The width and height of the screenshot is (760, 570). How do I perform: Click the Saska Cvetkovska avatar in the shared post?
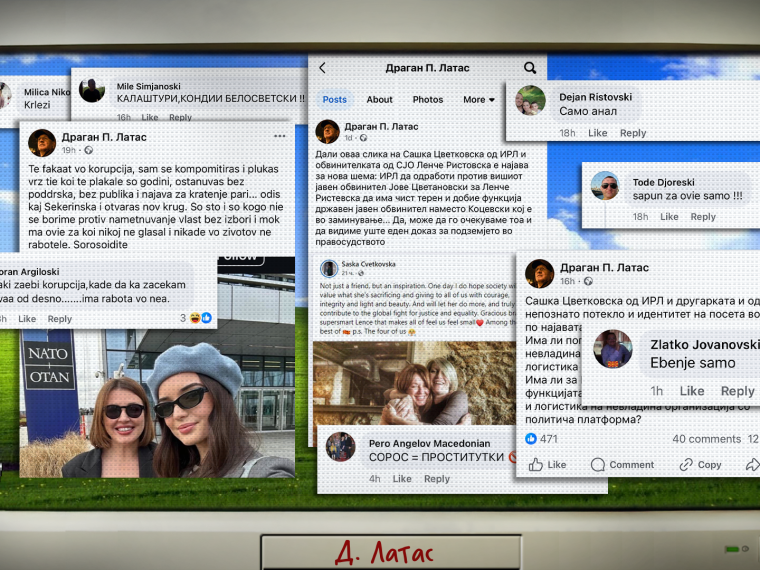pyautogui.click(x=329, y=268)
